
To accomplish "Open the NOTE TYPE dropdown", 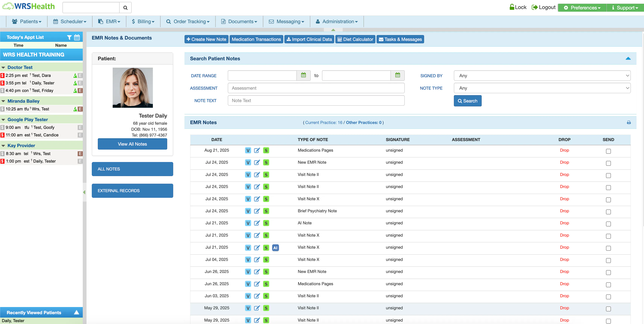I will click(x=542, y=88).
